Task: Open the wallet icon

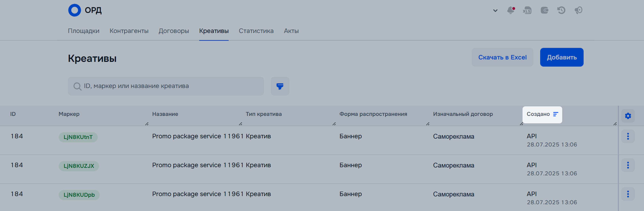Action: coord(544,10)
